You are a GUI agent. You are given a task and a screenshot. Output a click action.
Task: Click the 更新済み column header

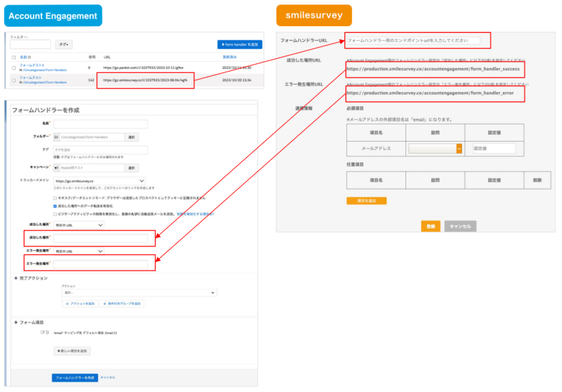pos(229,57)
